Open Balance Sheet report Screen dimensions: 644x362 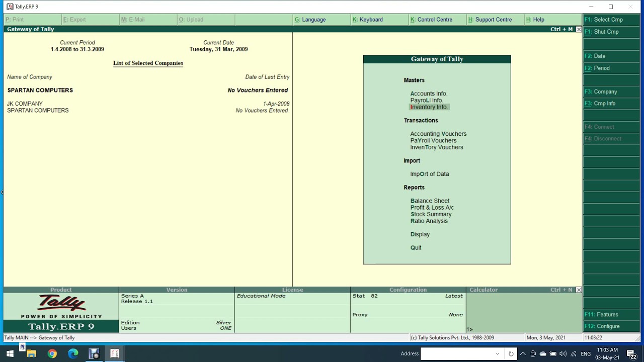tap(430, 201)
